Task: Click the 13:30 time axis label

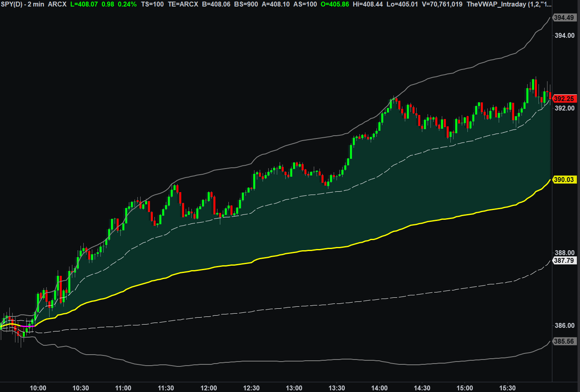Action: (337, 388)
